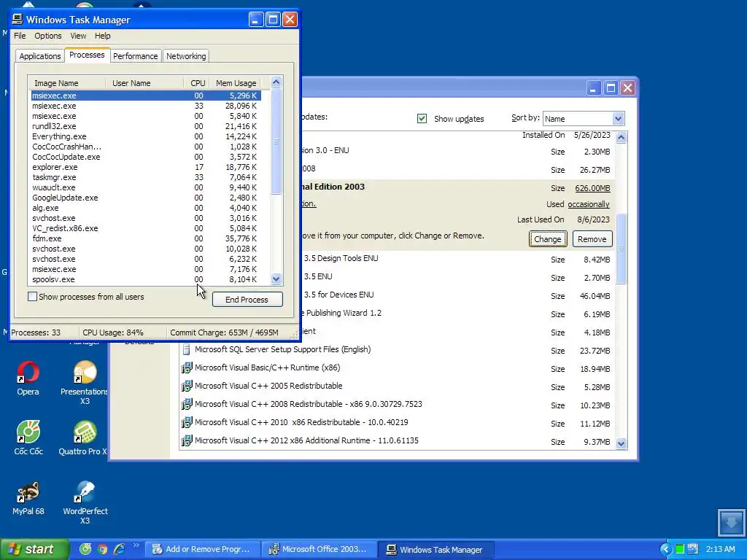Expand hidden system tray icons
Viewport: 747px width, 560px height.
click(665, 549)
